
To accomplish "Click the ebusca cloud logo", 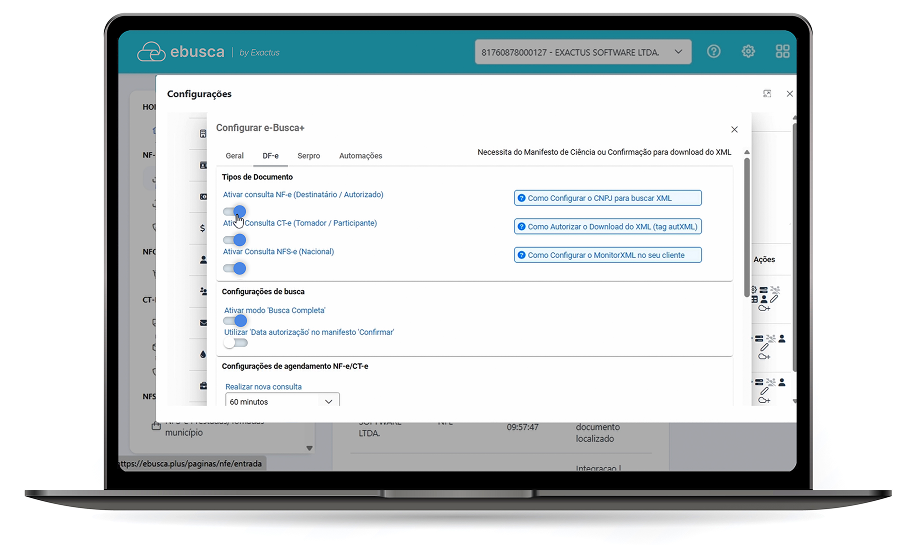I will (151, 52).
